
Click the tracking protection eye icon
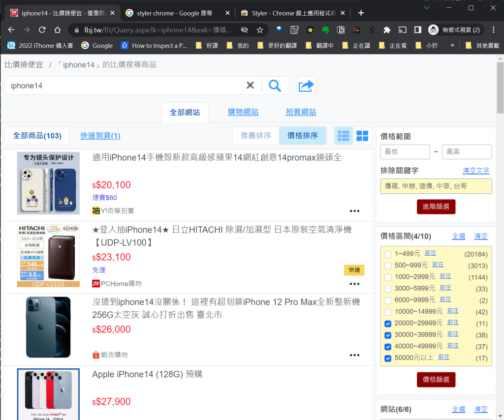[x=244, y=30]
